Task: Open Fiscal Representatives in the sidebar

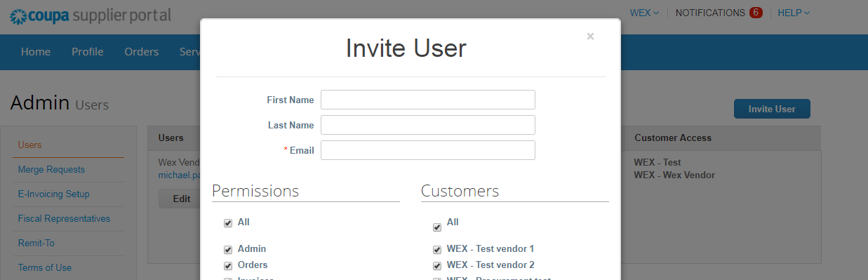Action: 64,218
